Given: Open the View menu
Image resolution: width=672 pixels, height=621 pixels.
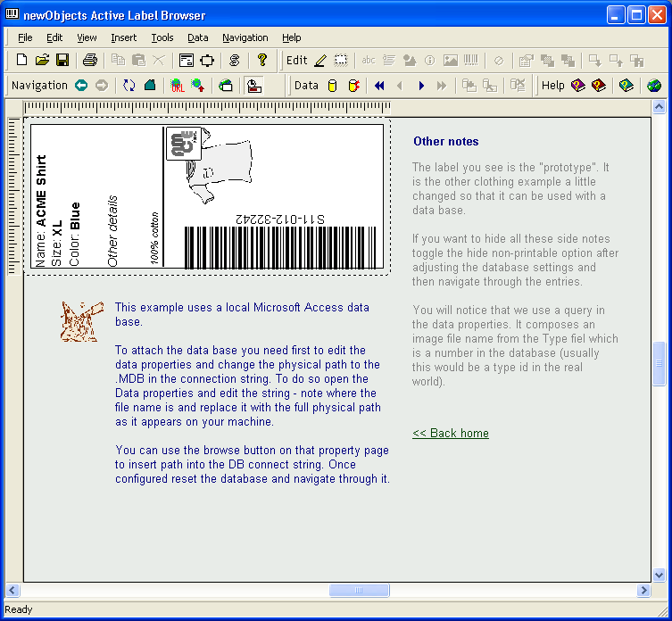Looking at the screenshot, I should click(87, 37).
